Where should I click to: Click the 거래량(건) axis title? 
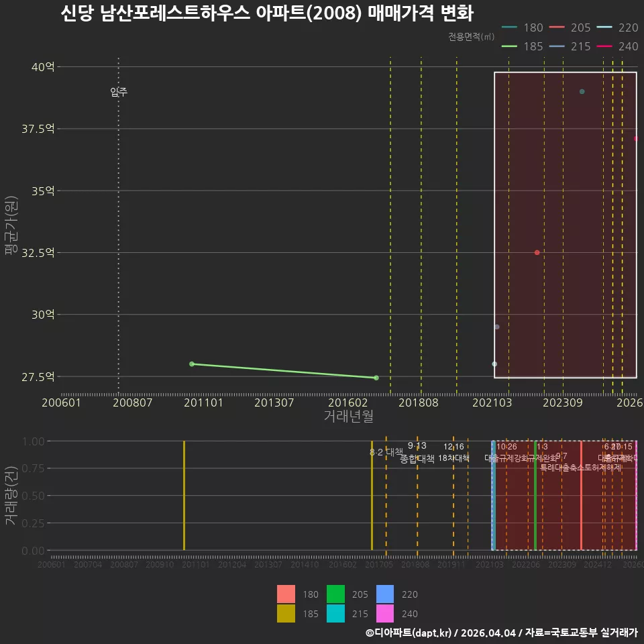11,495
